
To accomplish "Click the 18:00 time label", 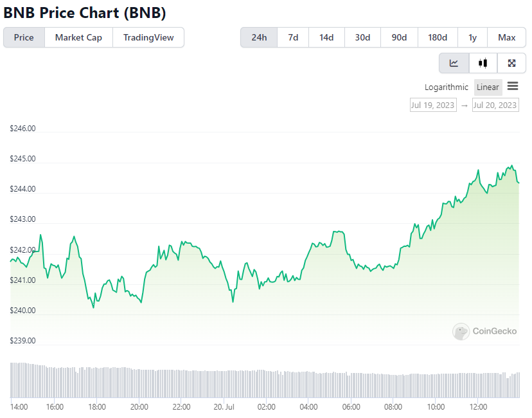I will pyautogui.click(x=97, y=407).
